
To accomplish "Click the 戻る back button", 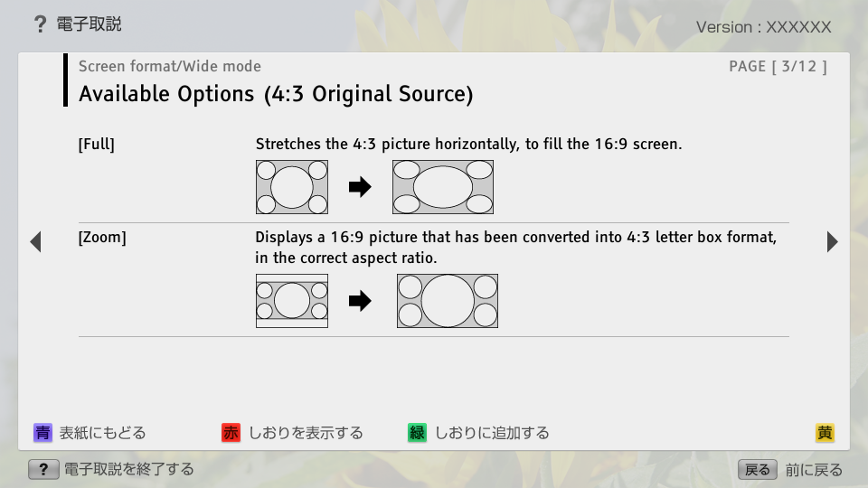I will click(757, 469).
